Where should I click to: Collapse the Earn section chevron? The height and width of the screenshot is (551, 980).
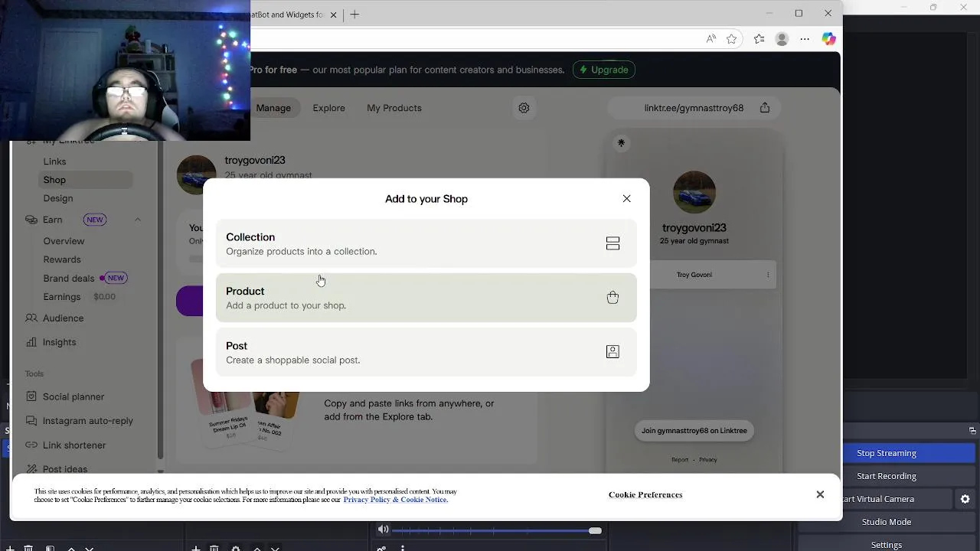pos(138,220)
